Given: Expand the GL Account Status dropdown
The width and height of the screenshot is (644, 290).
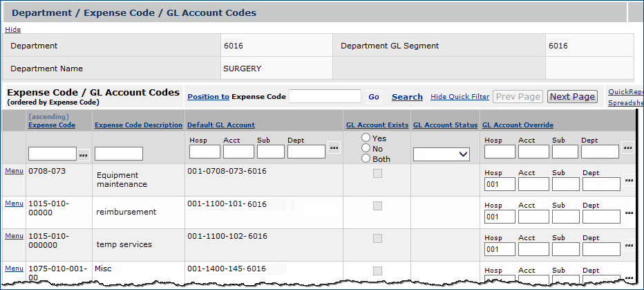Looking at the screenshot, I should tap(442, 155).
